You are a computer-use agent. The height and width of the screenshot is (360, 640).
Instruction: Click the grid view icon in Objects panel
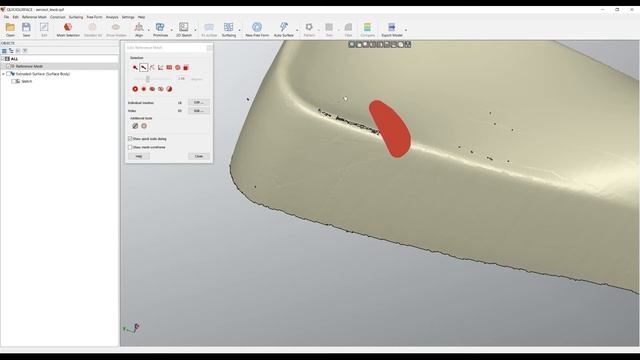[x=4, y=51]
